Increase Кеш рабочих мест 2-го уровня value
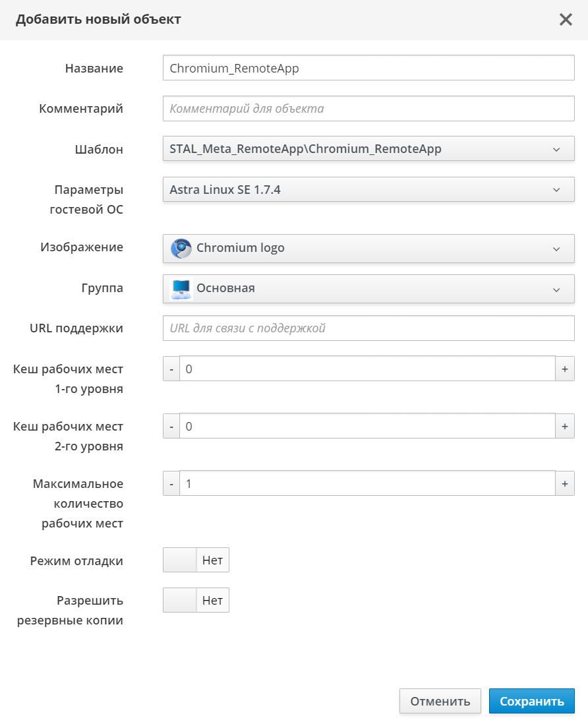This screenshot has width=588, height=726. (565, 427)
